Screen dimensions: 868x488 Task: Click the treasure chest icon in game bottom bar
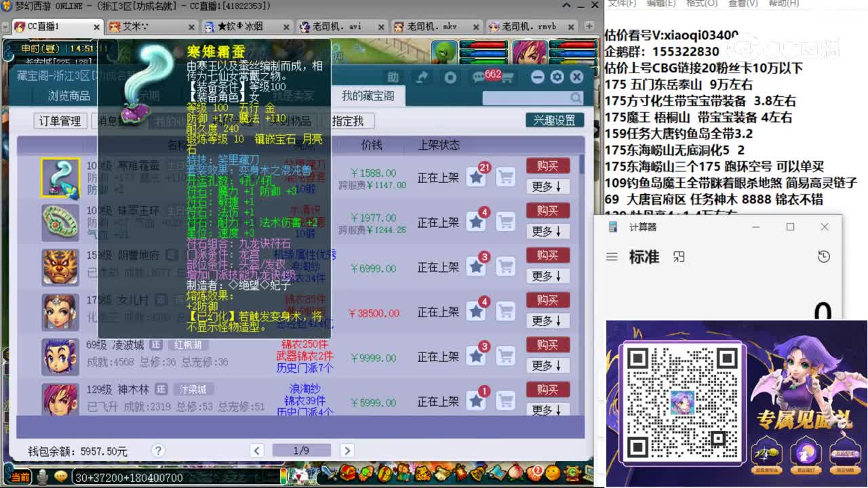point(349,472)
